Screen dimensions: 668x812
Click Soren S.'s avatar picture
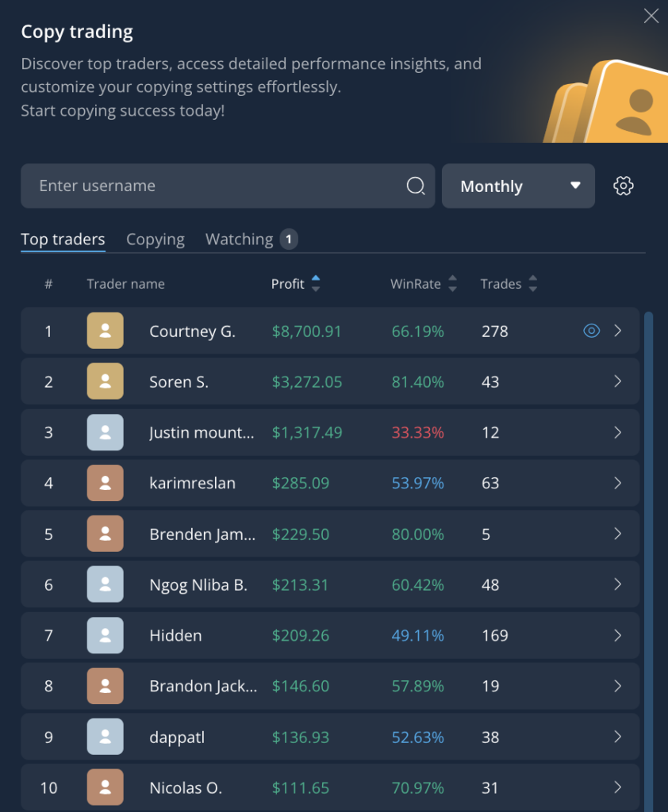point(105,381)
